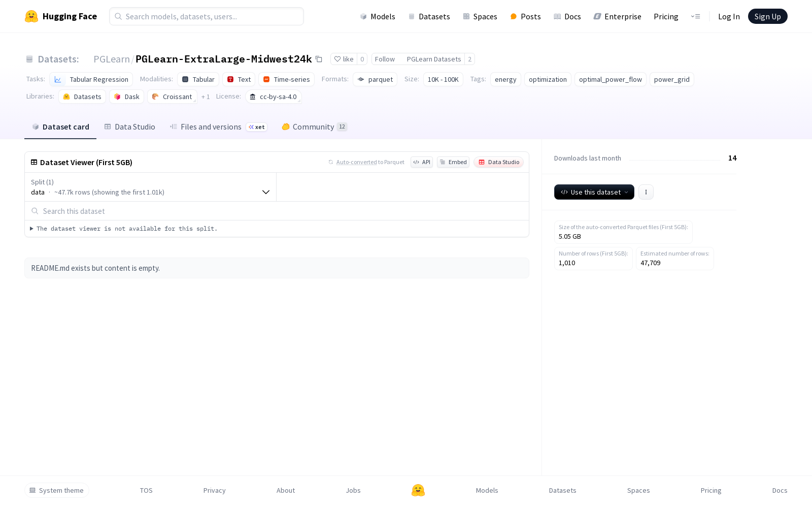The image size is (812, 508).
Task: Click the Auto-converted to Parquet link
Action: (x=370, y=162)
